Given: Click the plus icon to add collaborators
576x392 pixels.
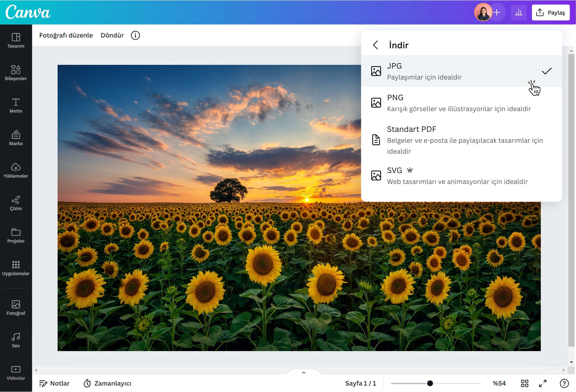Looking at the screenshot, I should 497,12.
